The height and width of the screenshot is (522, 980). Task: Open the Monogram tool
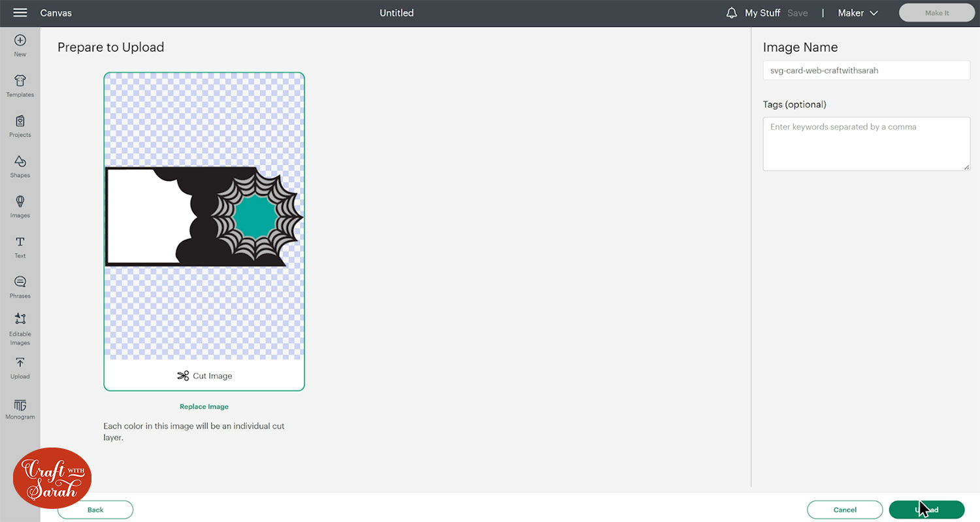point(20,409)
